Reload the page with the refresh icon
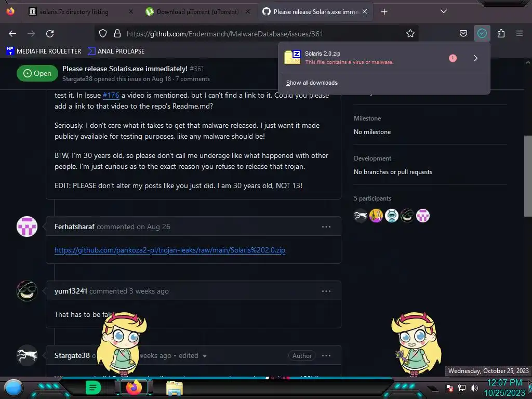 50,34
